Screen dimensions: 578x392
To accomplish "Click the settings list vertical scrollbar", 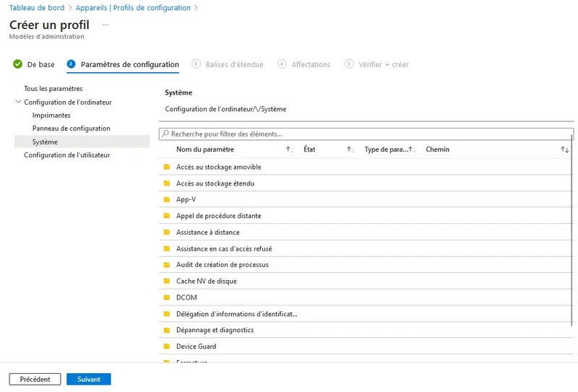I will coord(572,230).
